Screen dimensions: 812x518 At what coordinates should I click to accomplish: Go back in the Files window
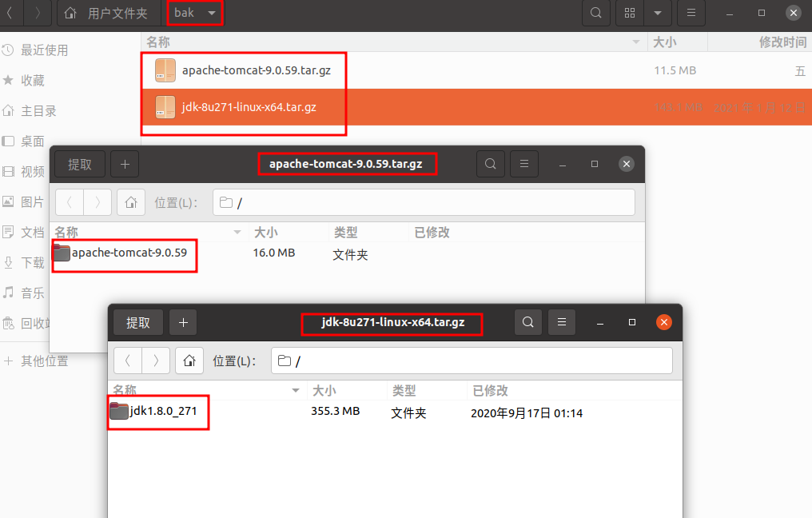tap(10, 13)
